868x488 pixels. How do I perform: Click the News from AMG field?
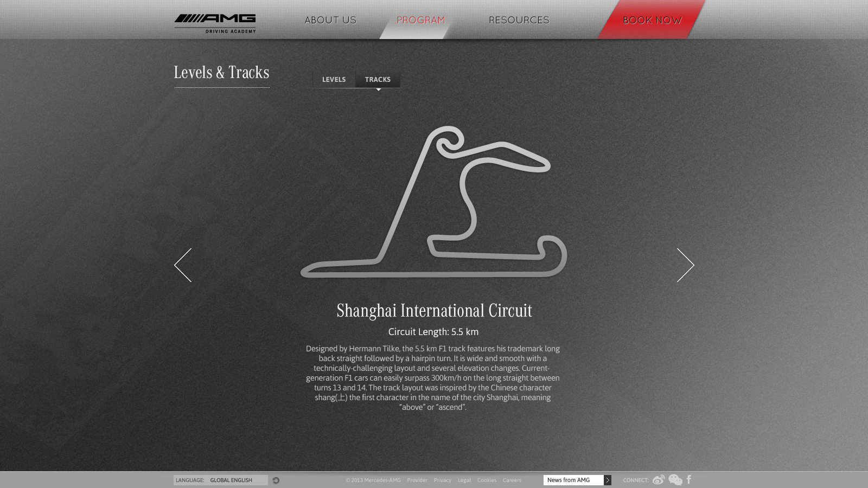(573, 480)
